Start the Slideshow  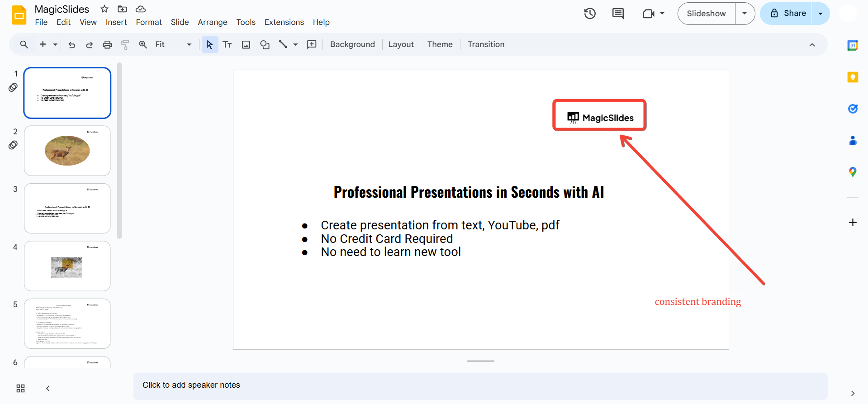707,14
